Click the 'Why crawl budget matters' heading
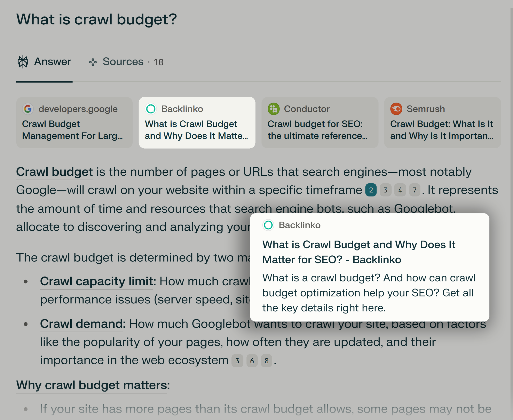The image size is (513, 420). tap(93, 385)
